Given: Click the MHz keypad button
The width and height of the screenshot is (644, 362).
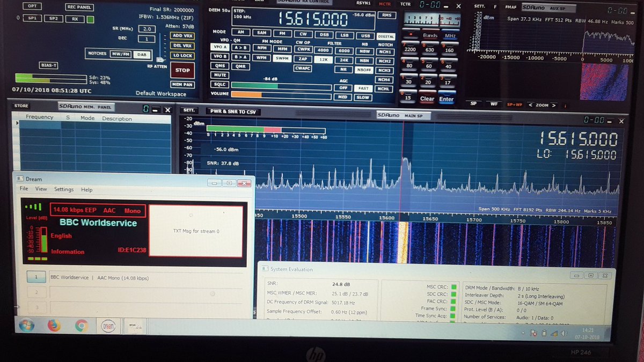Looking at the screenshot, I should coord(450,35).
